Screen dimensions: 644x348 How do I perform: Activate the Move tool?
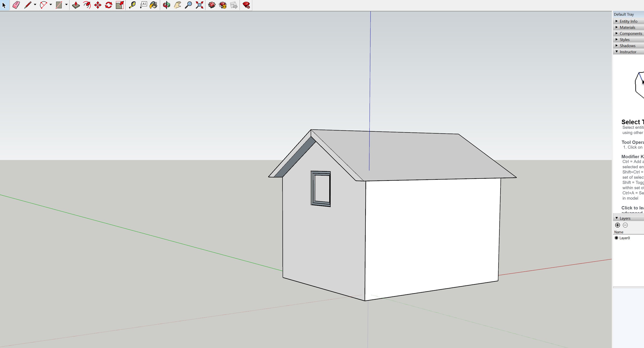coord(98,5)
